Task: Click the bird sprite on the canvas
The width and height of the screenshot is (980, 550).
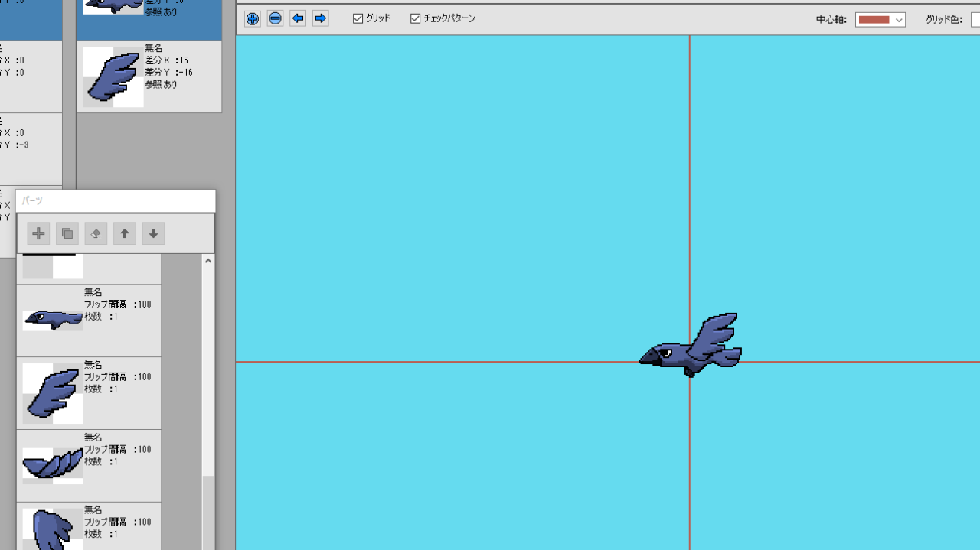Action: pos(691,348)
